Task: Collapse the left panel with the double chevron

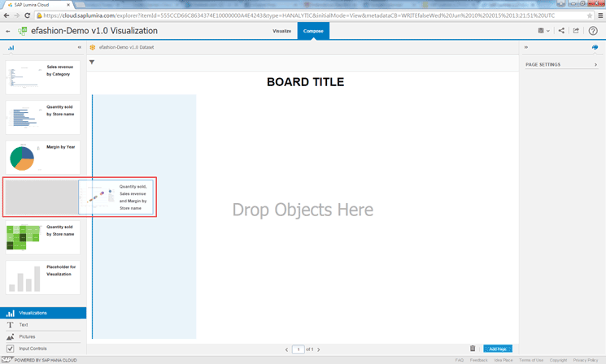Action: coord(79,47)
